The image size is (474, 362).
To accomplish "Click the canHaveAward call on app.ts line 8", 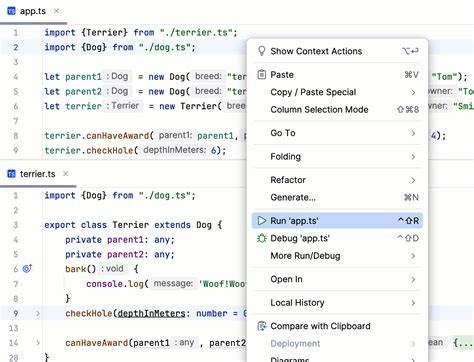I will (x=117, y=136).
